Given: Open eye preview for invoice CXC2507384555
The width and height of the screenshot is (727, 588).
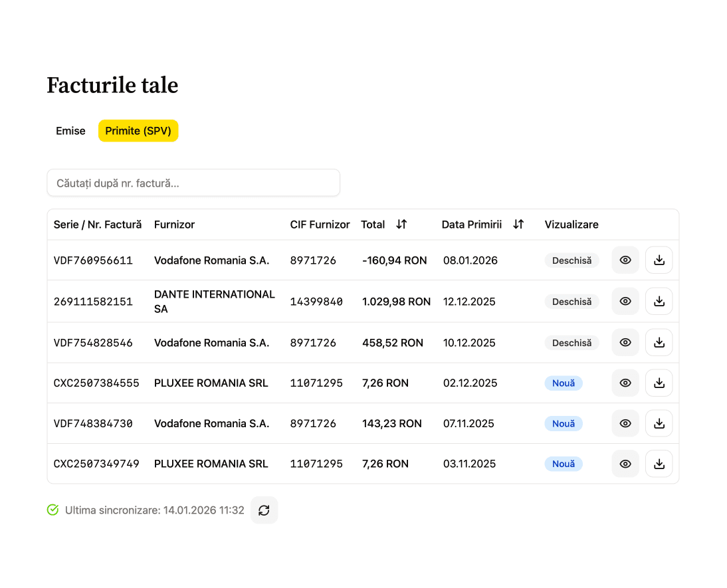Looking at the screenshot, I should 625,383.
